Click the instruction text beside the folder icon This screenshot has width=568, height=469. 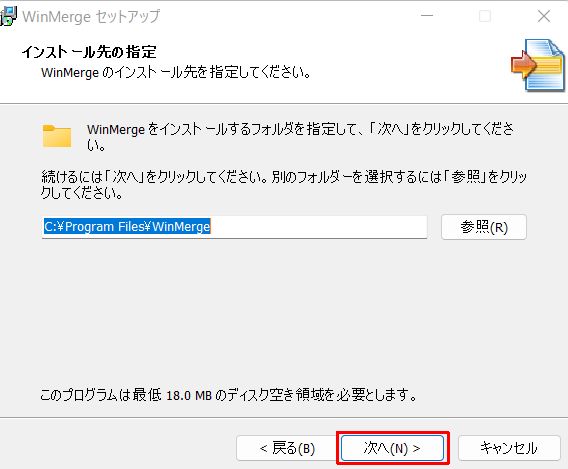[x=300, y=137]
